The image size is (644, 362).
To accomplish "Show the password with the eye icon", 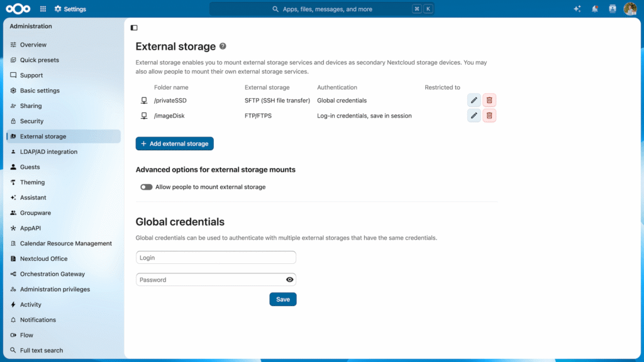I will tap(289, 280).
